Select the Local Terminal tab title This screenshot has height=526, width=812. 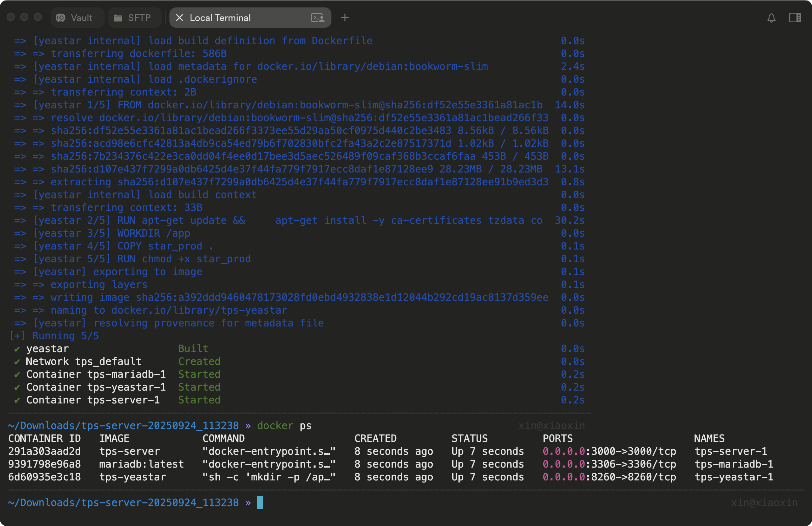220,18
